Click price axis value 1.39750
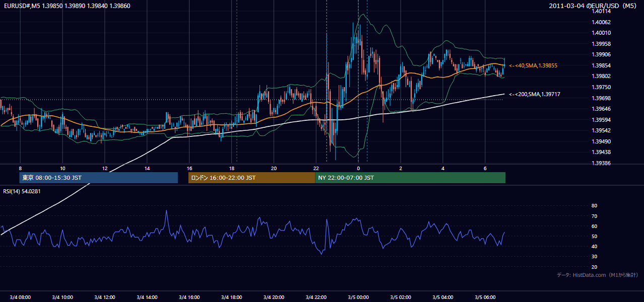The image size is (644, 302). tap(602, 87)
